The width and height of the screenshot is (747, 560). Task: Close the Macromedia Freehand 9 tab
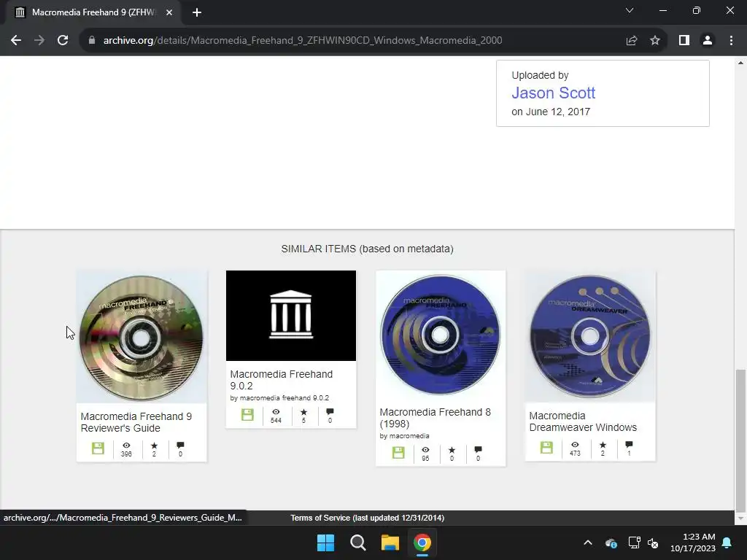pos(169,12)
